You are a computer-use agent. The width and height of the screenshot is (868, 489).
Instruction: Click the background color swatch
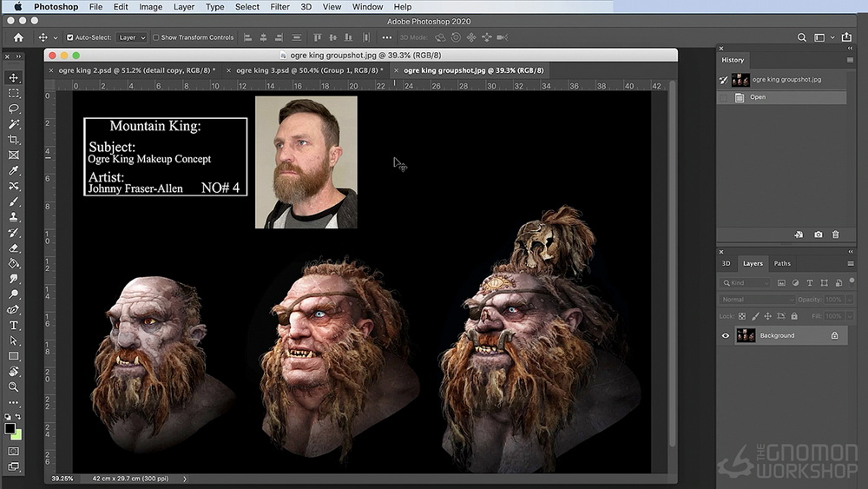click(x=17, y=435)
